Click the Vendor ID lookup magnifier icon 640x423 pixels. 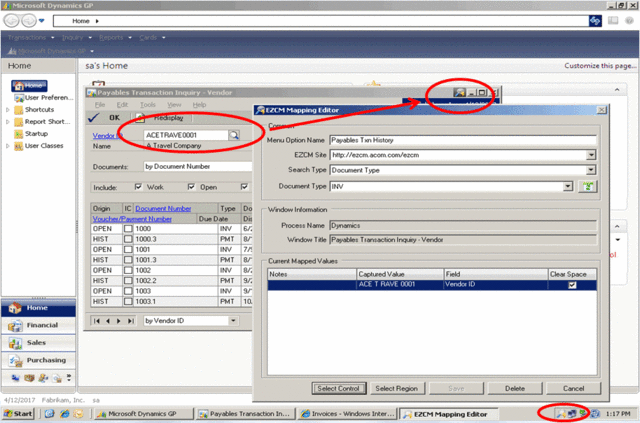[234, 135]
